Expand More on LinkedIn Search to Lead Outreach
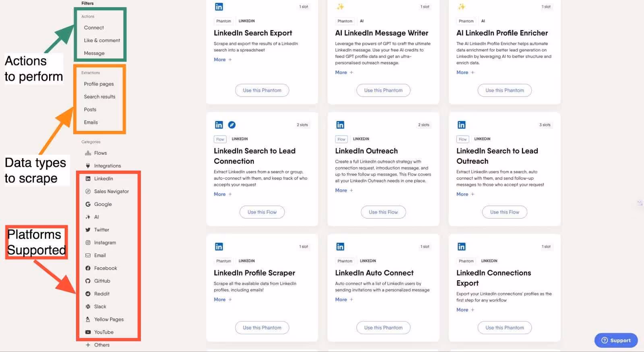Viewport: 644px width, 352px height. coord(465,194)
